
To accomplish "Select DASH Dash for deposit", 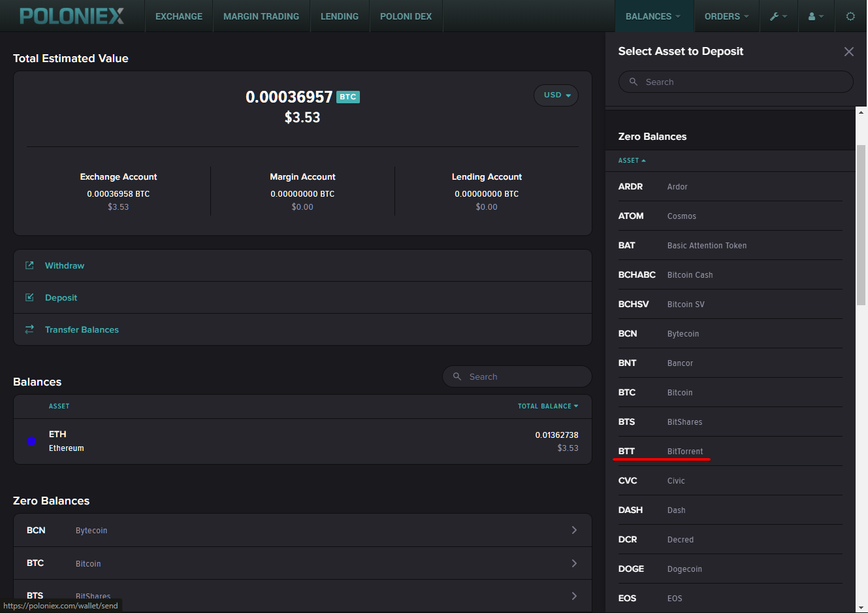I will (x=730, y=510).
